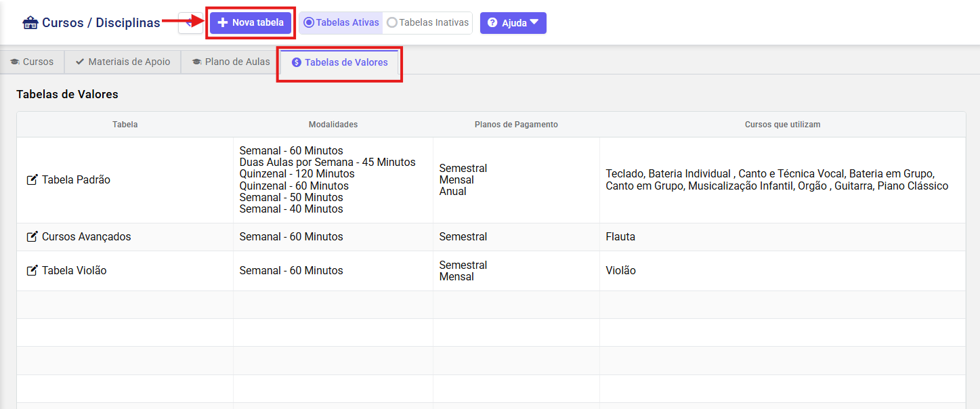Open the Cursos Avançados table entry

click(86, 237)
